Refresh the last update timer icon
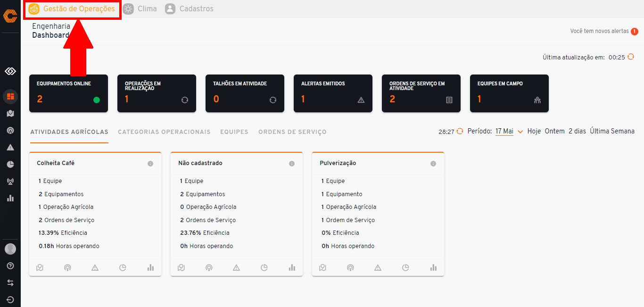This screenshot has height=307, width=644. (x=631, y=57)
